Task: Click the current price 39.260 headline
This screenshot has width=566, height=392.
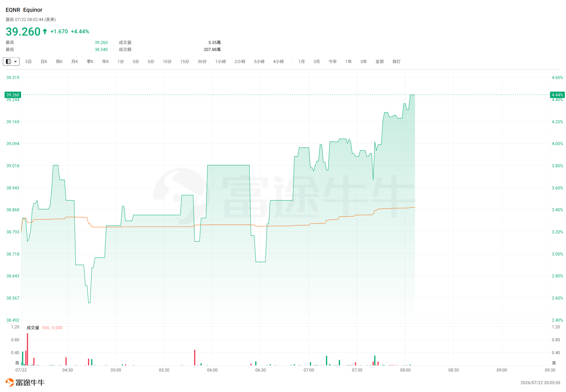Action: [23, 32]
